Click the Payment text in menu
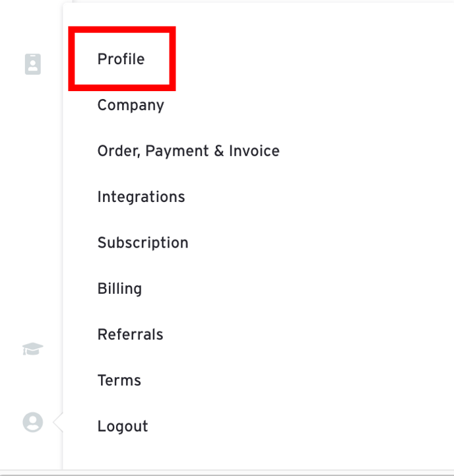454x476 pixels. click(x=177, y=151)
